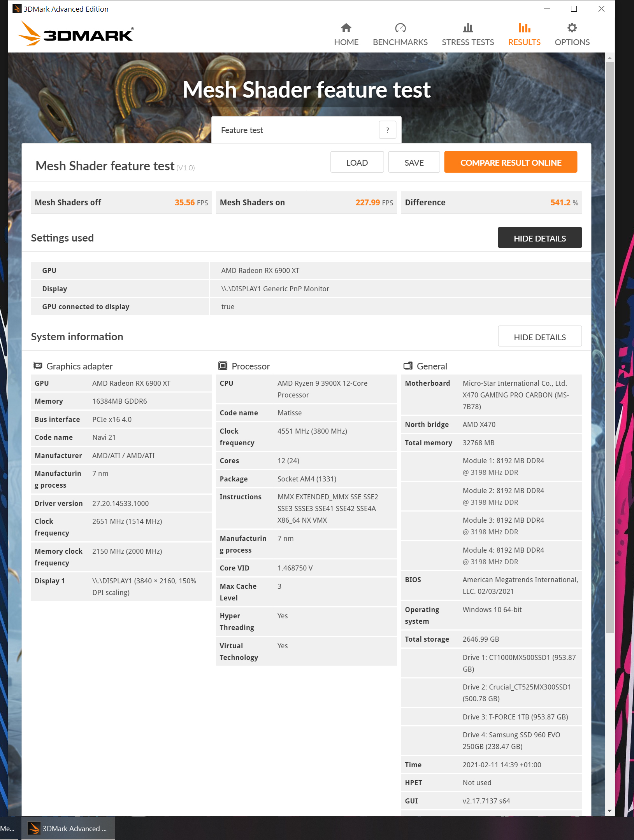The height and width of the screenshot is (840, 634).
Task: Click Module 1: 8192 MB DDR4 entry
Action: click(503, 466)
